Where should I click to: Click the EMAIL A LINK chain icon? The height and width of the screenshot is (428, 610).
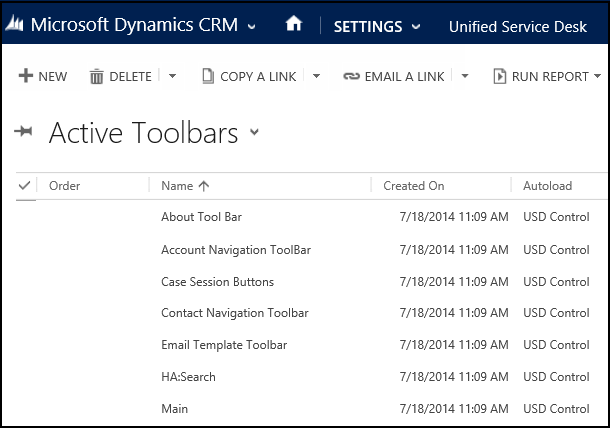point(351,76)
